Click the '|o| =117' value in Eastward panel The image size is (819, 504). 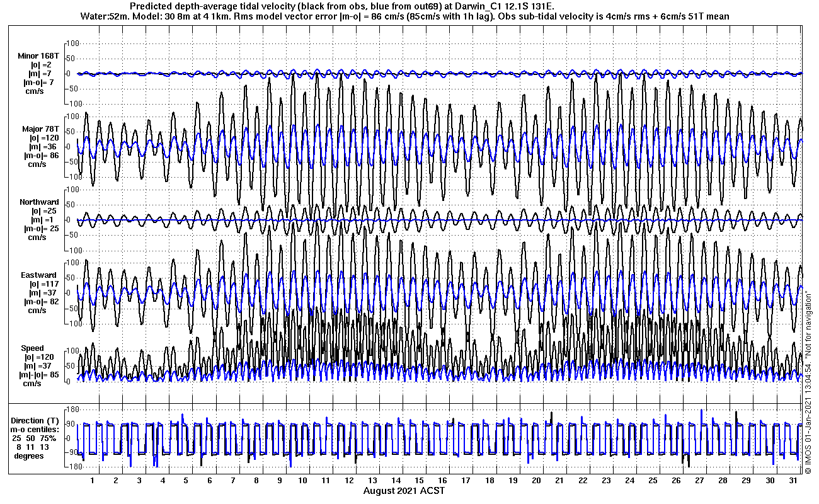pos(43,284)
